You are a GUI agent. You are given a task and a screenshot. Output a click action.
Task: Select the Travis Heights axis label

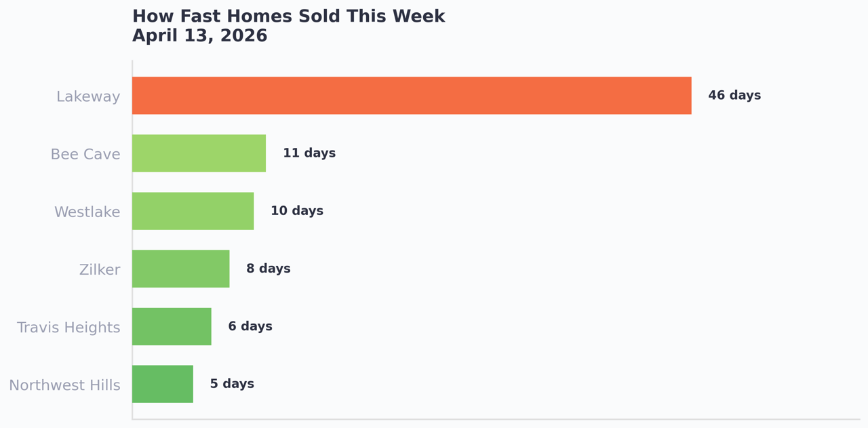tap(68, 328)
